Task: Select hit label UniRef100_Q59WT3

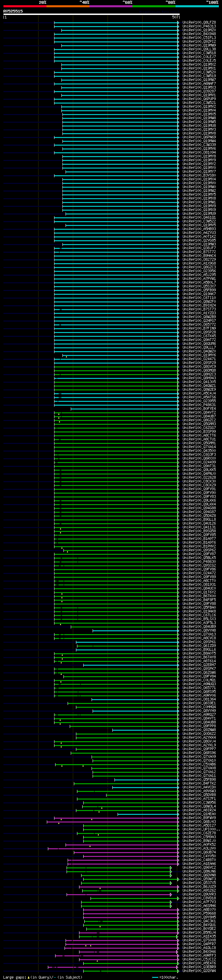Action: (x=199, y=879)
